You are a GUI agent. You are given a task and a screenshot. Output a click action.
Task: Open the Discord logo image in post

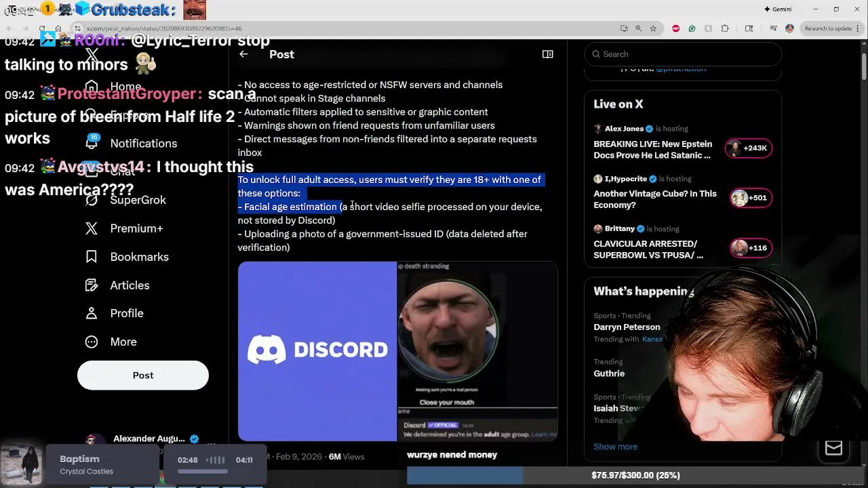pos(317,351)
